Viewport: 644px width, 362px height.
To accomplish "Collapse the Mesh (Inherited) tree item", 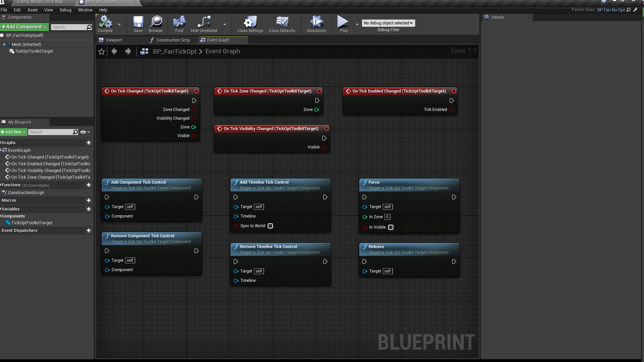I will [x=4, y=44].
